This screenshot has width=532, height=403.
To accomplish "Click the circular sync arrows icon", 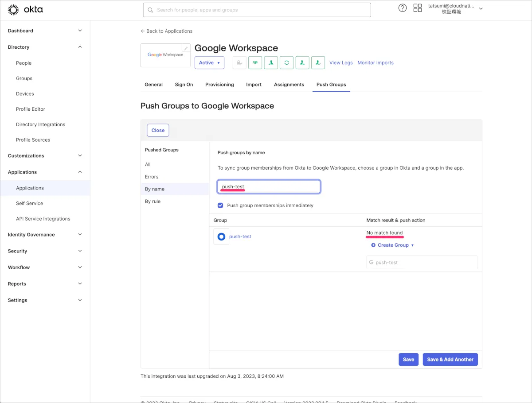I will (x=286, y=63).
